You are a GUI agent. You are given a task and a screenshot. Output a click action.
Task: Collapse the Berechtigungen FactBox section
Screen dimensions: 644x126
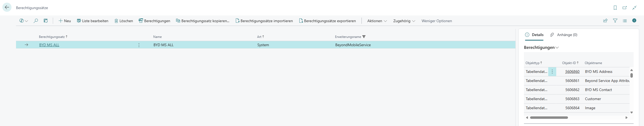click(x=541, y=48)
